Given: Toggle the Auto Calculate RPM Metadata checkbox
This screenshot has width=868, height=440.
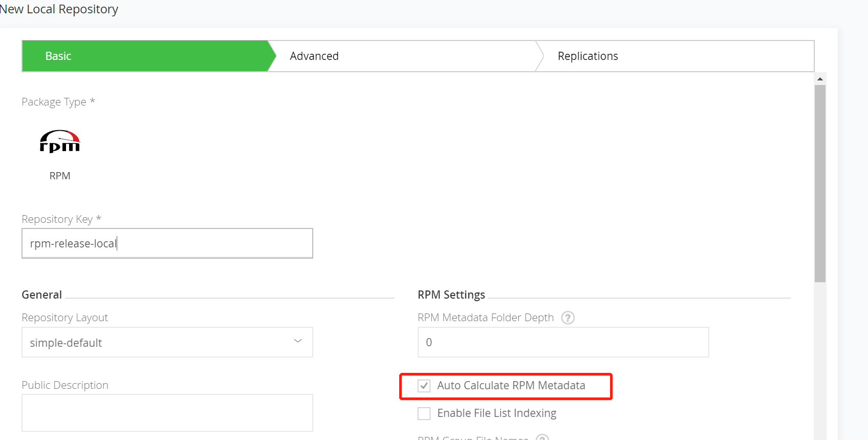Looking at the screenshot, I should tap(424, 386).
